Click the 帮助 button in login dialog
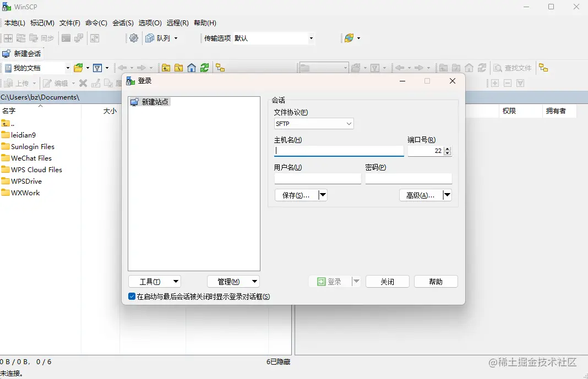This screenshot has width=588, height=379. coord(435,281)
